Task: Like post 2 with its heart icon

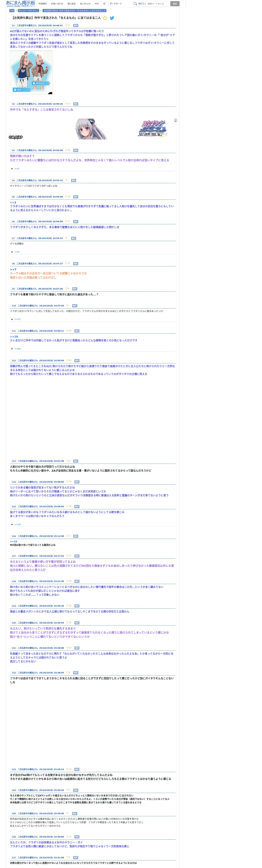Action: click(66, 104)
